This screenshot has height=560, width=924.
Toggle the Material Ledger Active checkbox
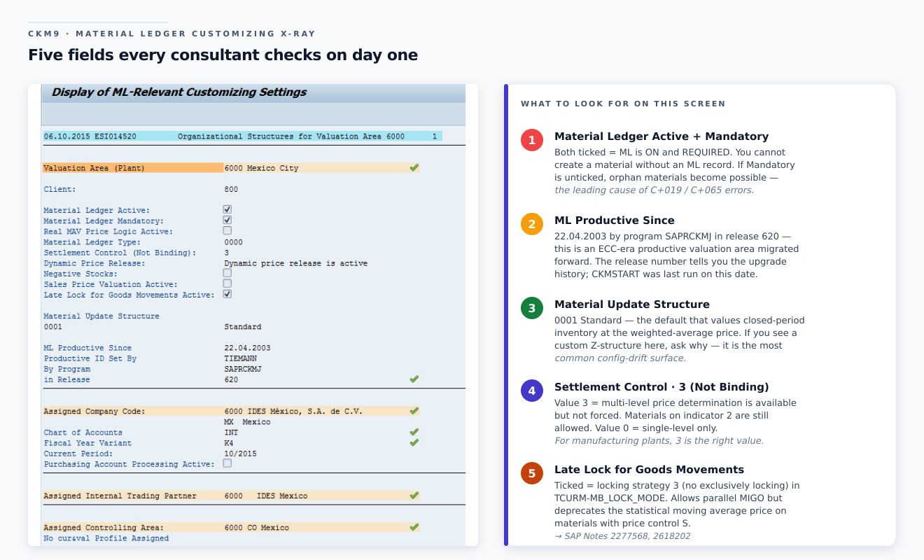point(227,209)
